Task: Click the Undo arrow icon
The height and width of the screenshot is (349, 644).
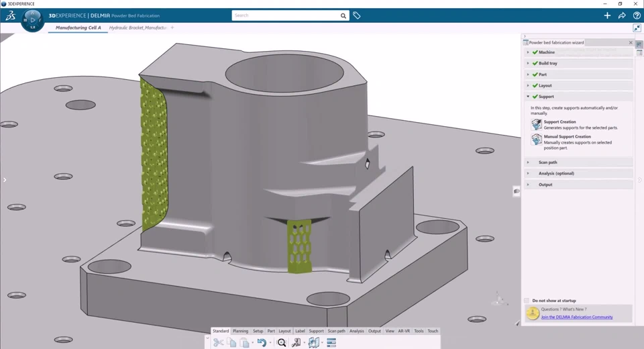Action: point(262,342)
